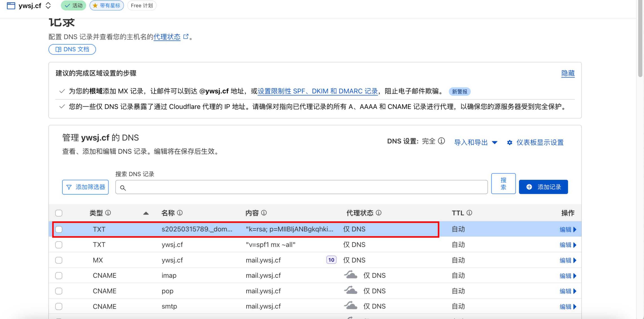This screenshot has height=319, width=644.
Task: Expand edit for pop CNAME record
Action: pos(568,291)
